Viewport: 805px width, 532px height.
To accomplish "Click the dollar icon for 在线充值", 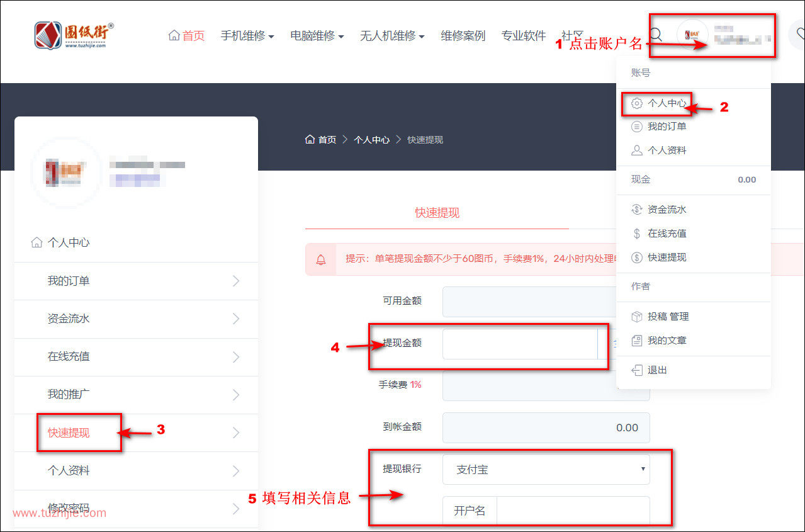I will click(637, 234).
